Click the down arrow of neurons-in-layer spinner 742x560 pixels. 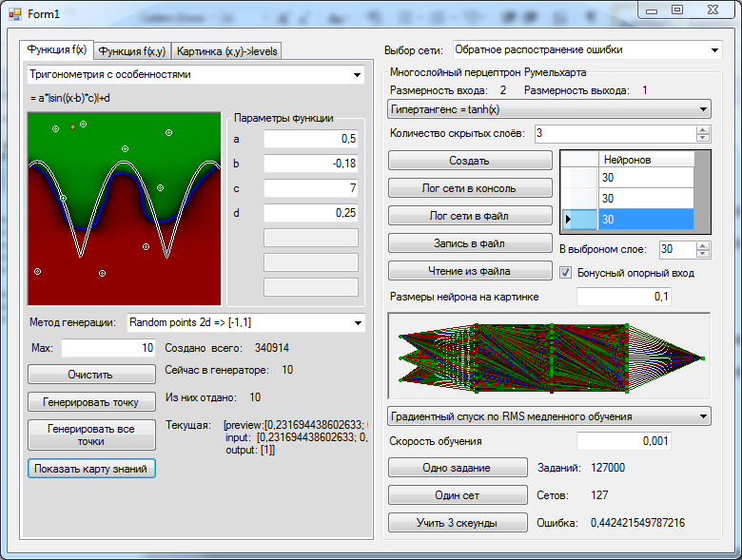click(704, 254)
